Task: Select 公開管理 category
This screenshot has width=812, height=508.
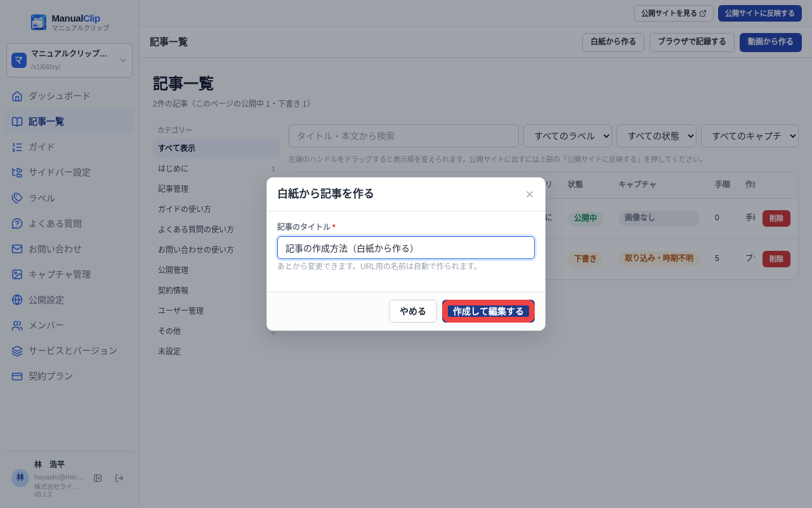Action: click(216, 271)
